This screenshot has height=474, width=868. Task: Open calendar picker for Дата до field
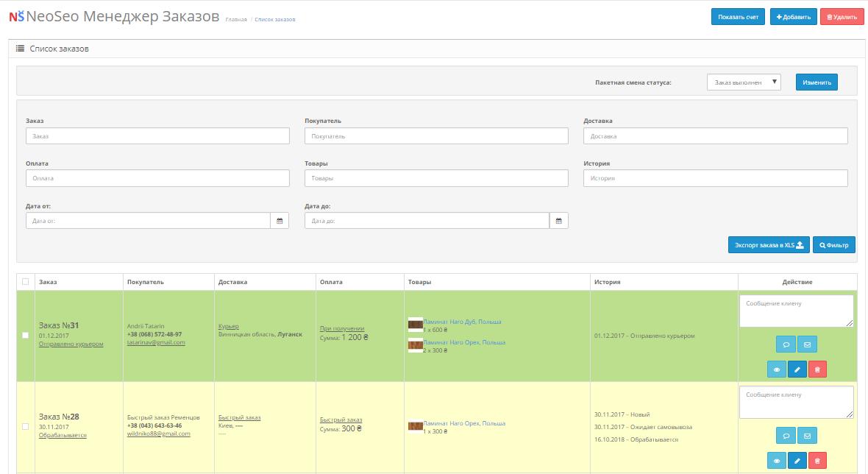click(559, 221)
